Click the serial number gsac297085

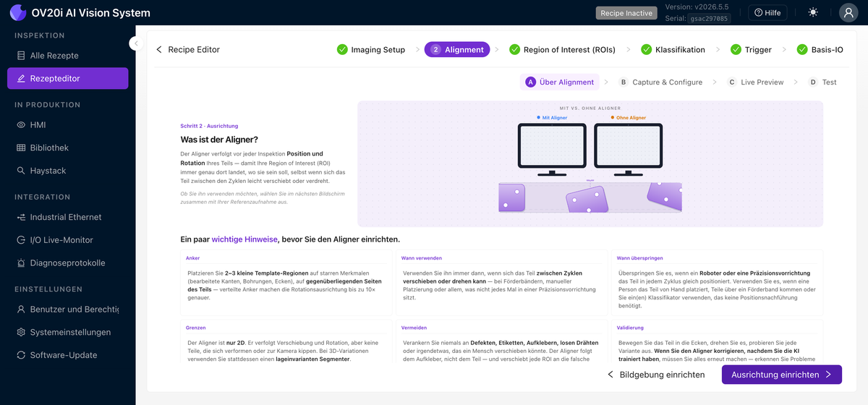tap(710, 19)
